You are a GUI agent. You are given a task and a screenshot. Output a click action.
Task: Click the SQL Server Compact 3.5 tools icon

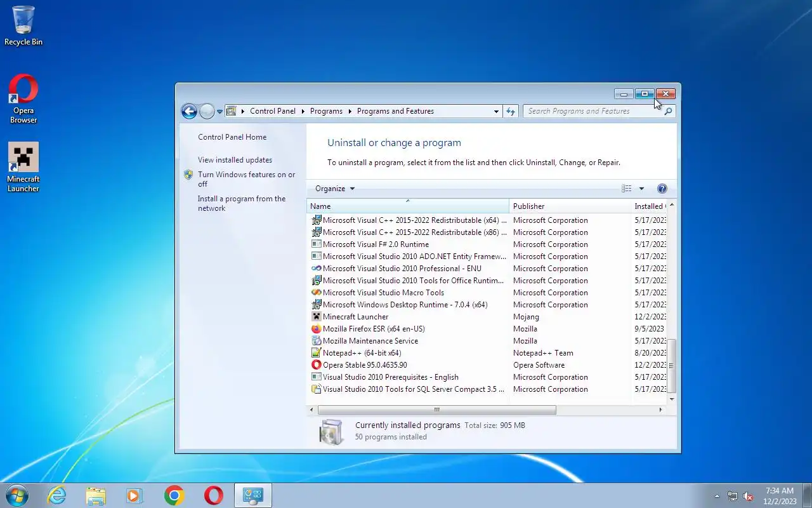(x=316, y=389)
